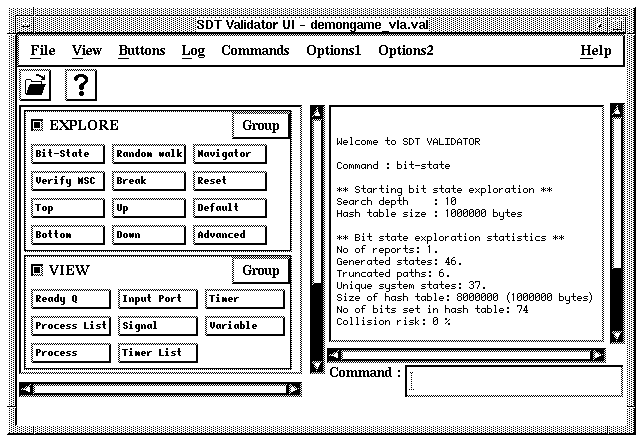This screenshot has height=442, width=643.
Task: Open the File menu
Action: click(43, 51)
